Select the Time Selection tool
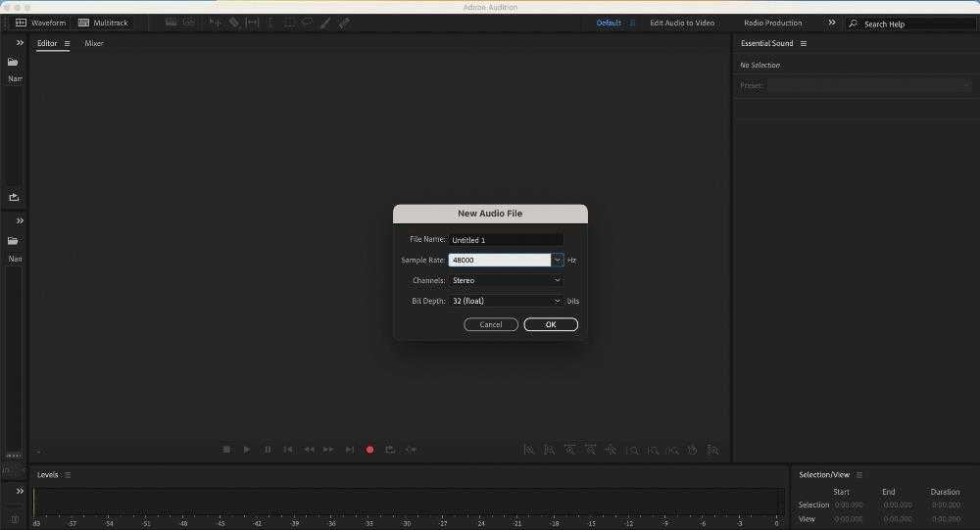The width and height of the screenshot is (980, 530). coord(270,23)
